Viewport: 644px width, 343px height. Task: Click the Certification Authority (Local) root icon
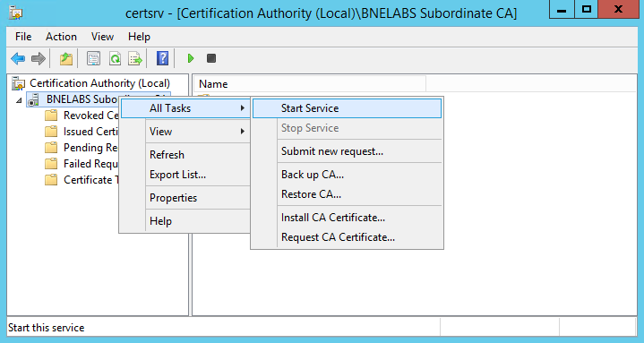tap(18, 83)
